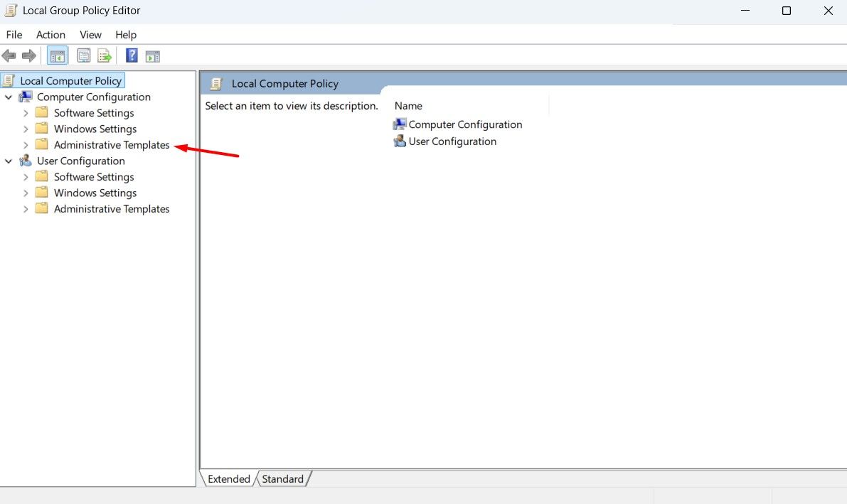Image resolution: width=847 pixels, height=504 pixels.
Task: Click the Back arrow toolbar icon
Action: pos(9,55)
